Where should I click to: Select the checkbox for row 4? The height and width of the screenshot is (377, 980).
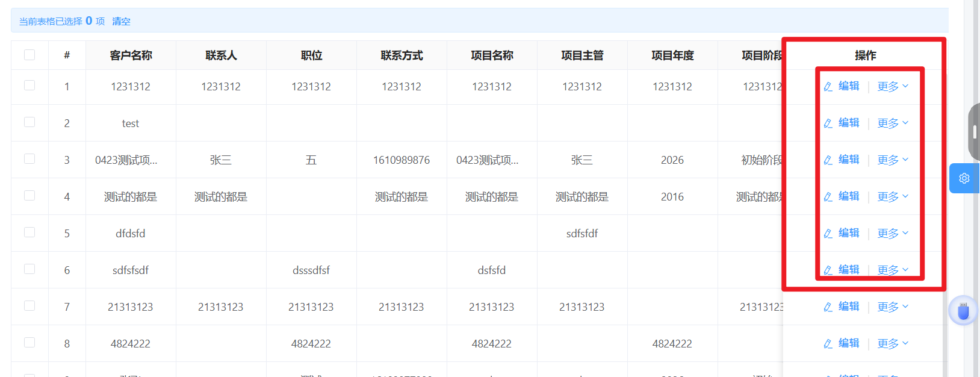29,196
